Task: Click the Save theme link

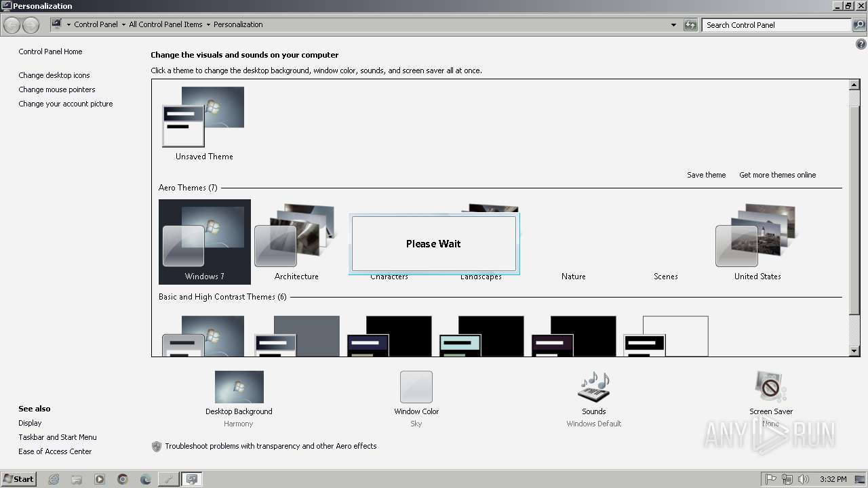Action: [706, 175]
